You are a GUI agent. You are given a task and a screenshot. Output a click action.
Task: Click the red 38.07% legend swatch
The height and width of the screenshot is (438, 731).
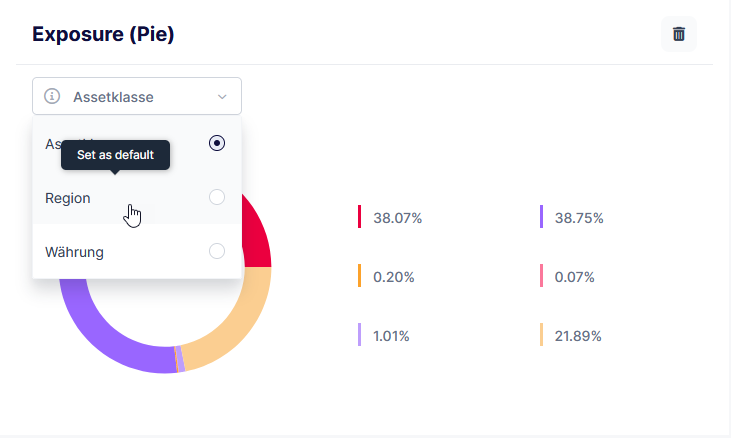coord(359,217)
